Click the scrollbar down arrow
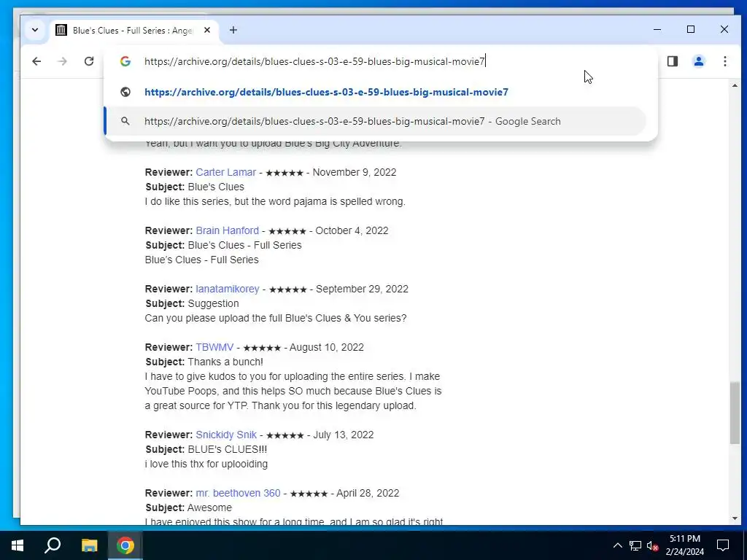The width and height of the screenshot is (747, 560). click(735, 518)
